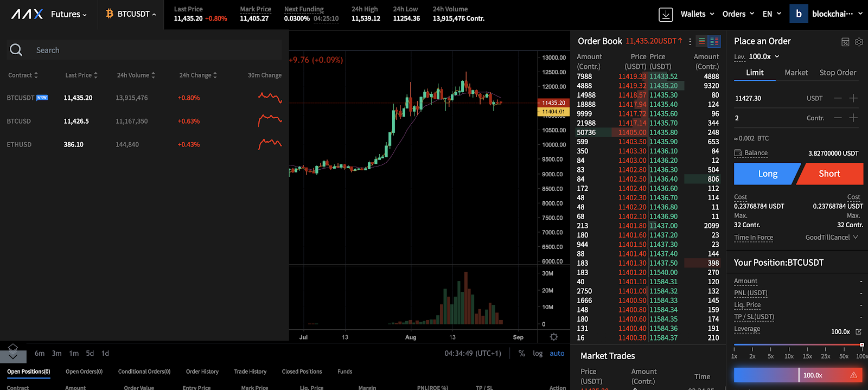Click the blue 'b' account avatar
This screenshot has width=868, height=390.
click(x=799, y=14)
